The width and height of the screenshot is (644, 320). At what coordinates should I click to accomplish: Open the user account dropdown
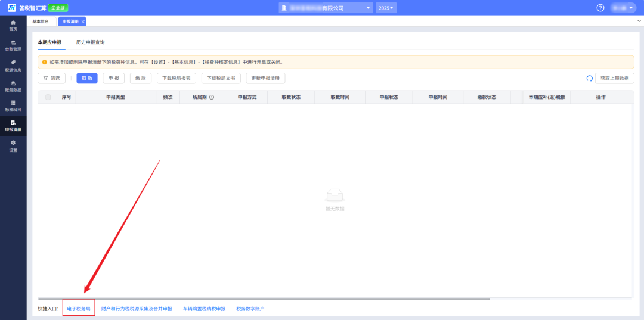click(623, 8)
